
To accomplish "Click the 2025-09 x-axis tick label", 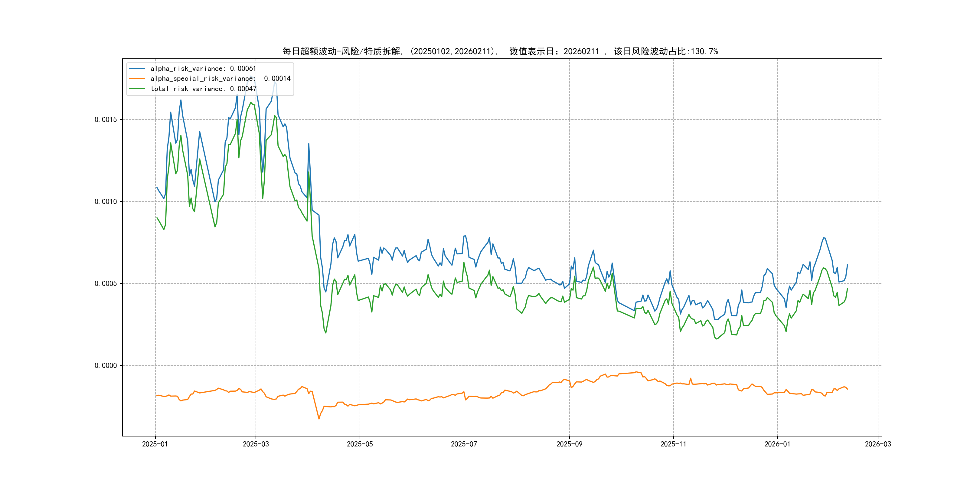I will click(x=569, y=444).
